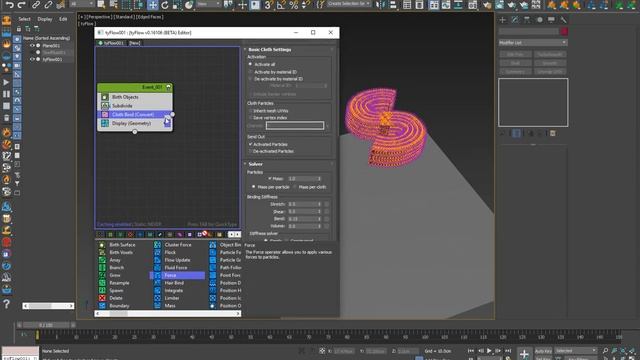Image resolution: width=640 pixels, height=360 pixels.
Task: Click the Redo arrow in main toolbar
Action: tap(22, 5)
